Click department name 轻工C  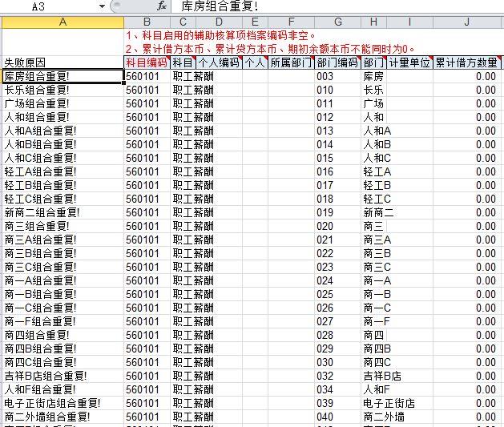click(377, 199)
